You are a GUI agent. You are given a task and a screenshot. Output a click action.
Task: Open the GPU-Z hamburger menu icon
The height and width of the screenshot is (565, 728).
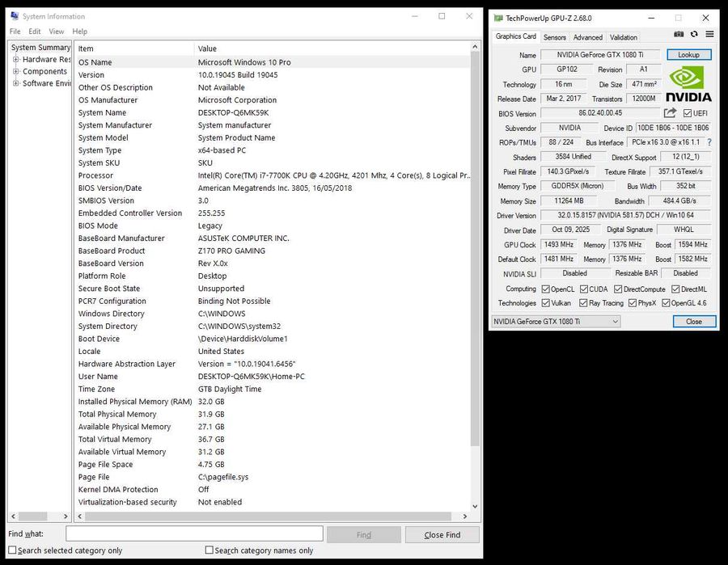pos(709,34)
